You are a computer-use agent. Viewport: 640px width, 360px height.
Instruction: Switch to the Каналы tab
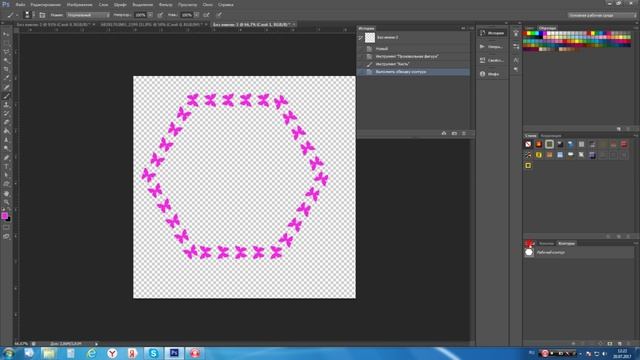tap(547, 243)
